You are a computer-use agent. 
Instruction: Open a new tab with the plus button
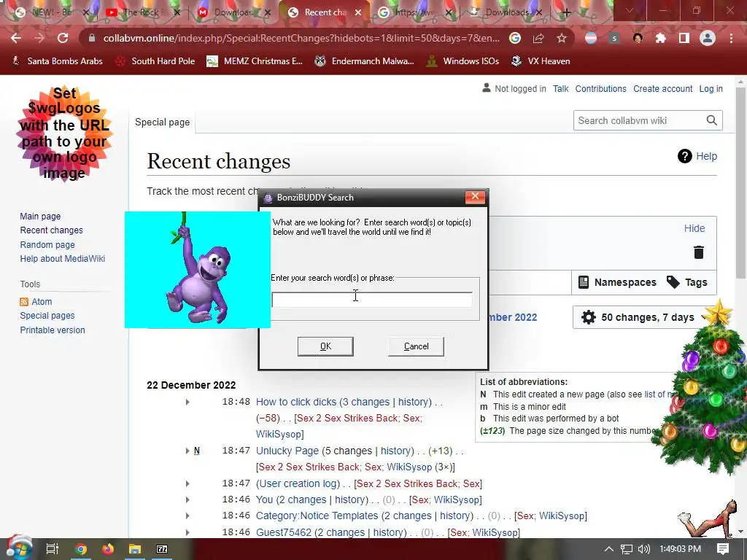566,12
